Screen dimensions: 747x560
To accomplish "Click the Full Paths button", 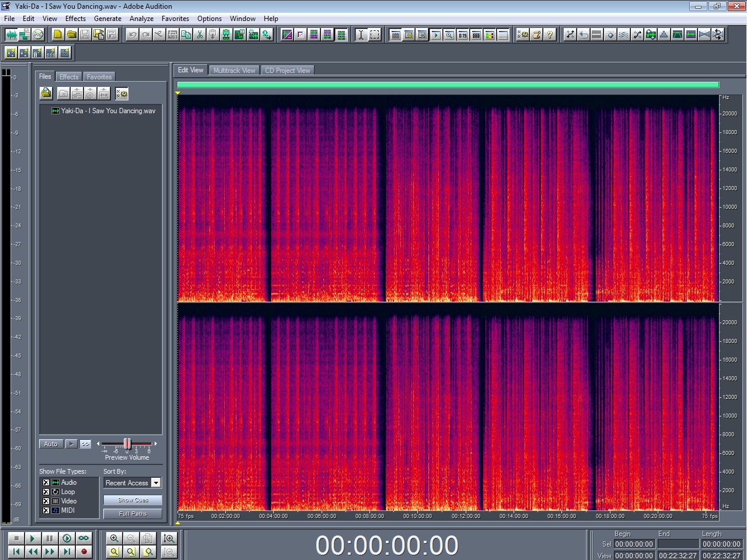I will pyautogui.click(x=132, y=514).
